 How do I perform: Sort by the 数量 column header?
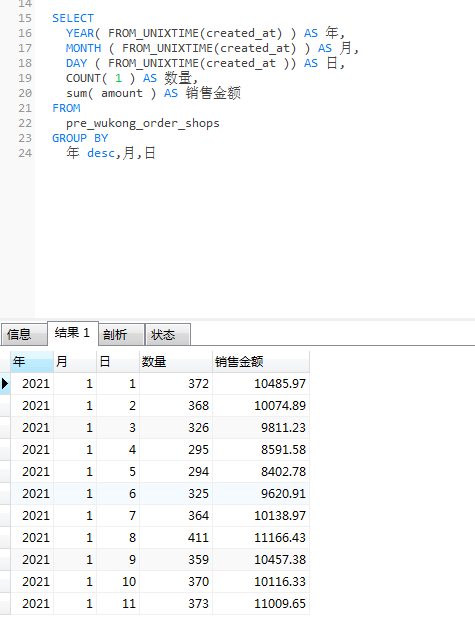click(176, 361)
